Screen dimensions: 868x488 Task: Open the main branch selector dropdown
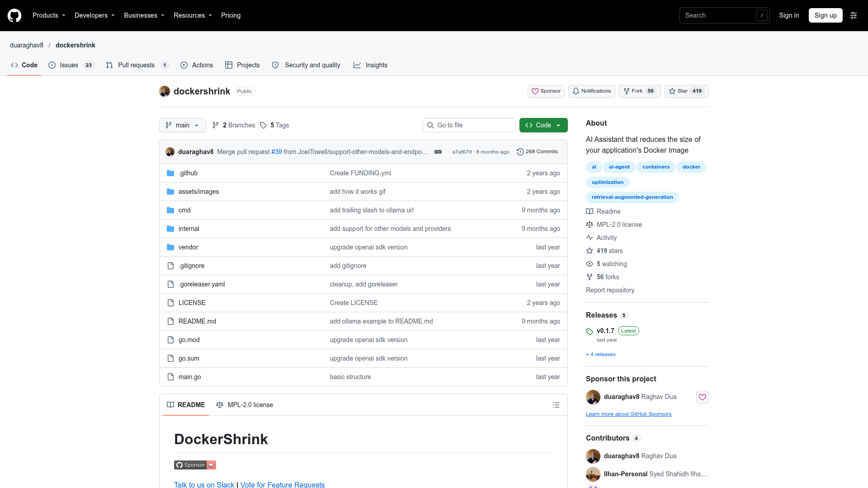[x=183, y=125]
